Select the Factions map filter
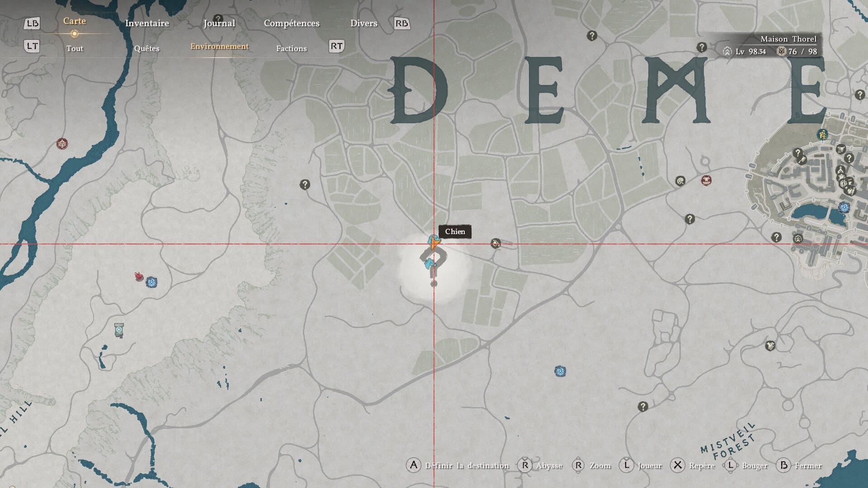Viewport: 868px width, 488px height. tap(292, 48)
